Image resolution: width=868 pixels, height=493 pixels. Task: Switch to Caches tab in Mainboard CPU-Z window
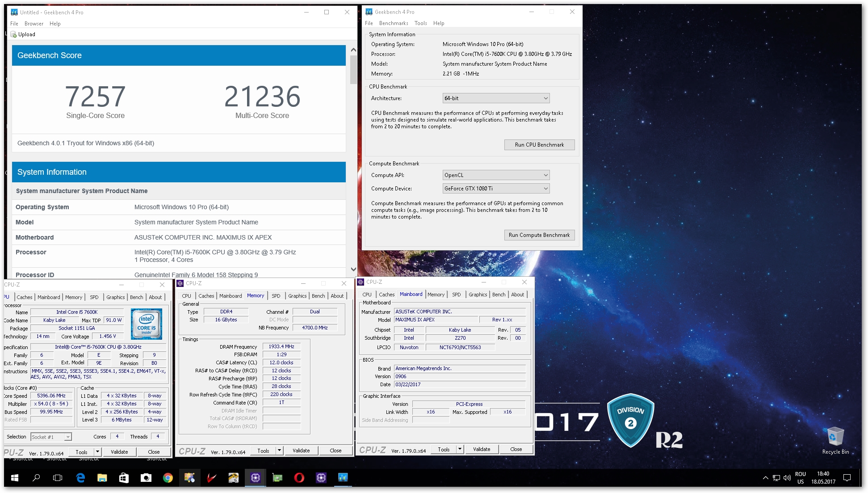(387, 295)
